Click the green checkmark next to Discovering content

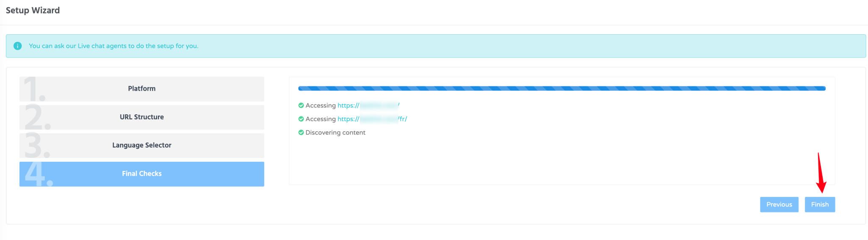[301, 132]
